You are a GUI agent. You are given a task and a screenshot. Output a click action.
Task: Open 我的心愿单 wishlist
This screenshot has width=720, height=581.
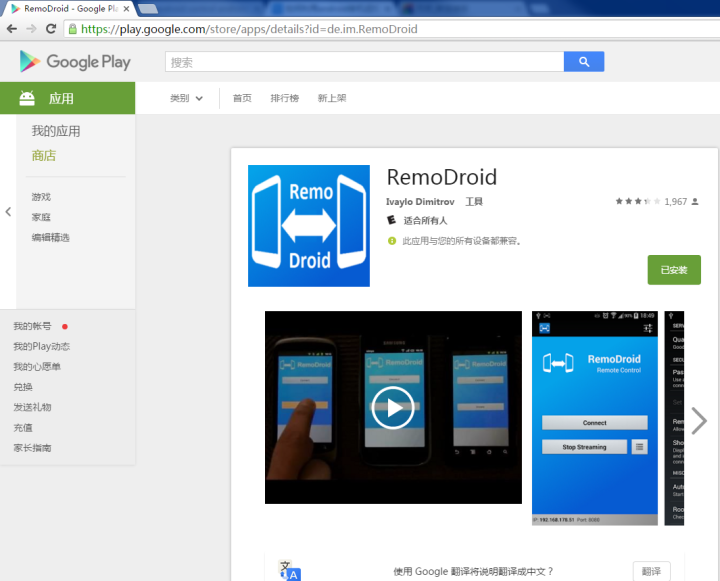(37, 367)
